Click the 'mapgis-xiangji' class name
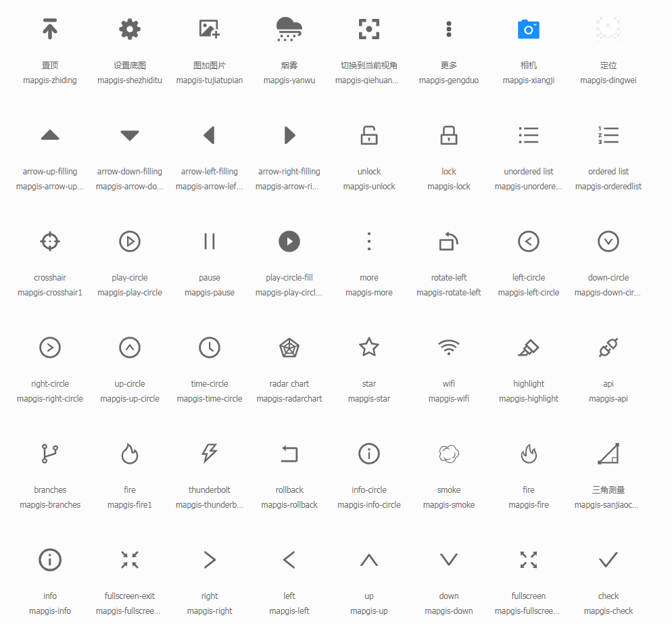This screenshot has width=672, height=624. click(529, 80)
